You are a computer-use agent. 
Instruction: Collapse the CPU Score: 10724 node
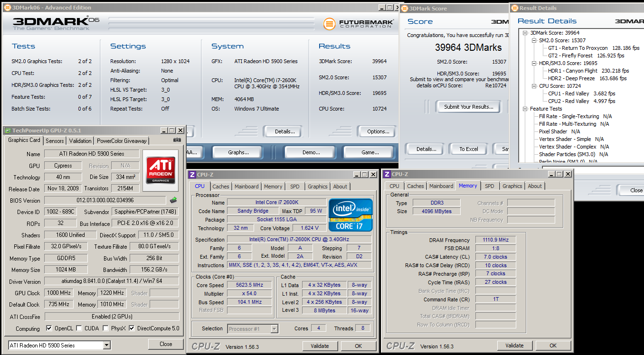coord(534,86)
